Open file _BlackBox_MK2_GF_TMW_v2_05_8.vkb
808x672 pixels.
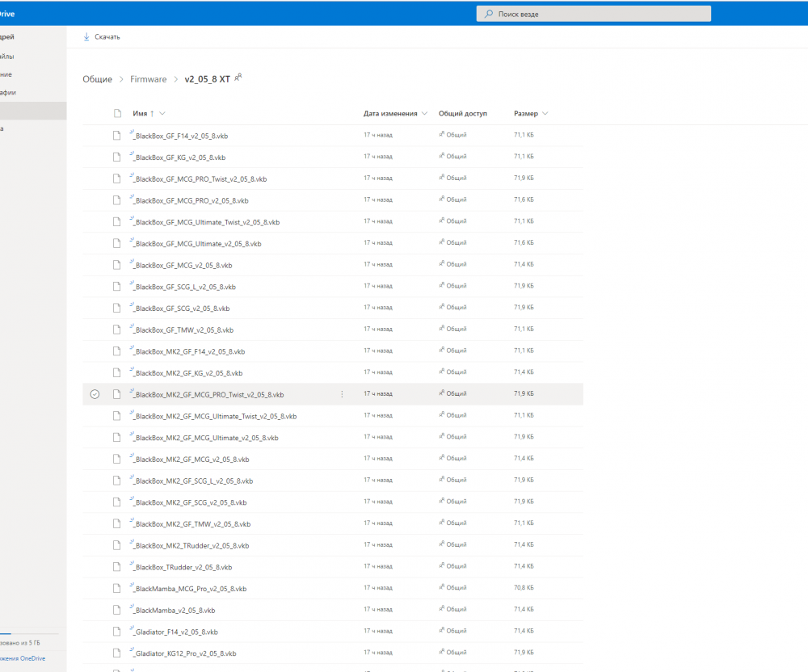pyautogui.click(x=191, y=524)
